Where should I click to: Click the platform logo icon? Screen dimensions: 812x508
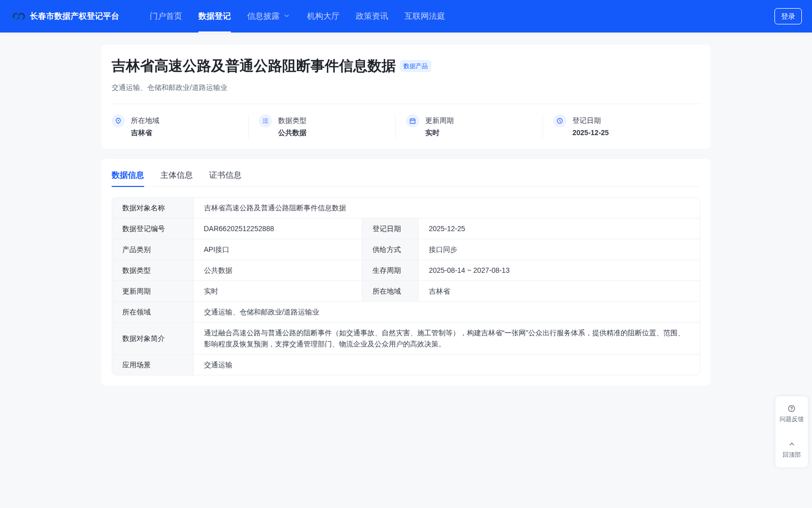tap(19, 16)
